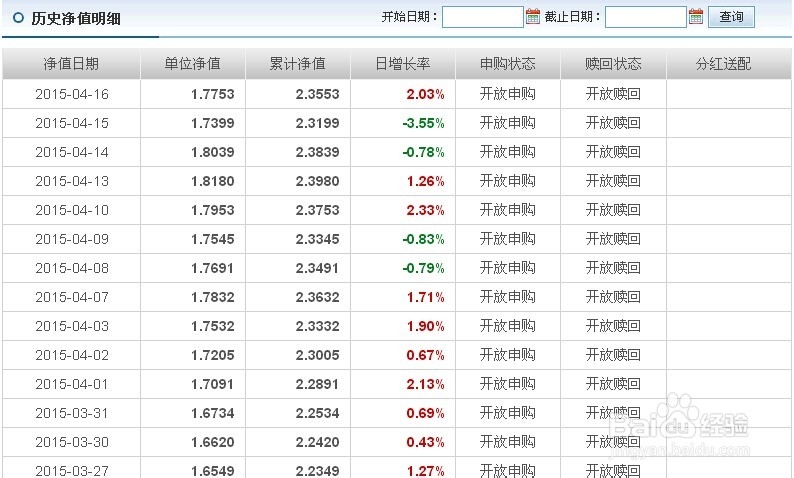Click unit net value 1.7832
The width and height of the screenshot is (794, 478).
[x=213, y=297]
